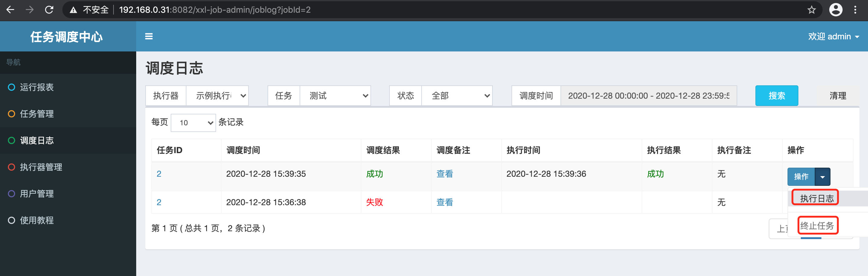
Task: Open the browser profile avatar
Action: point(836,10)
